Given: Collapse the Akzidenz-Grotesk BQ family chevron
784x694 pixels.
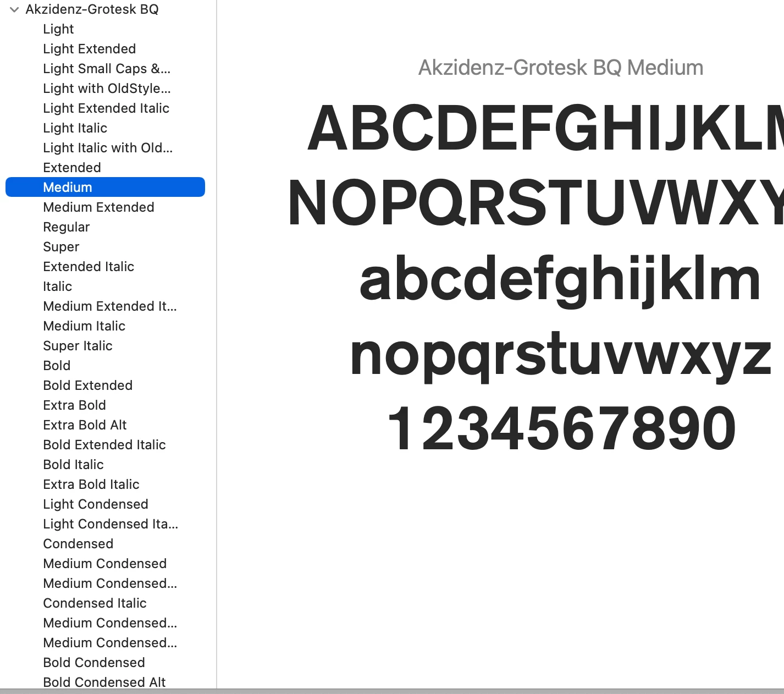Looking at the screenshot, I should click(14, 9).
